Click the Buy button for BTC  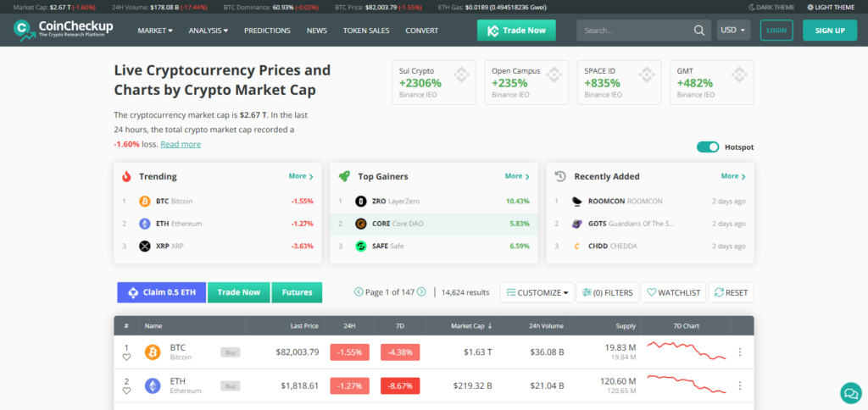[231, 352]
